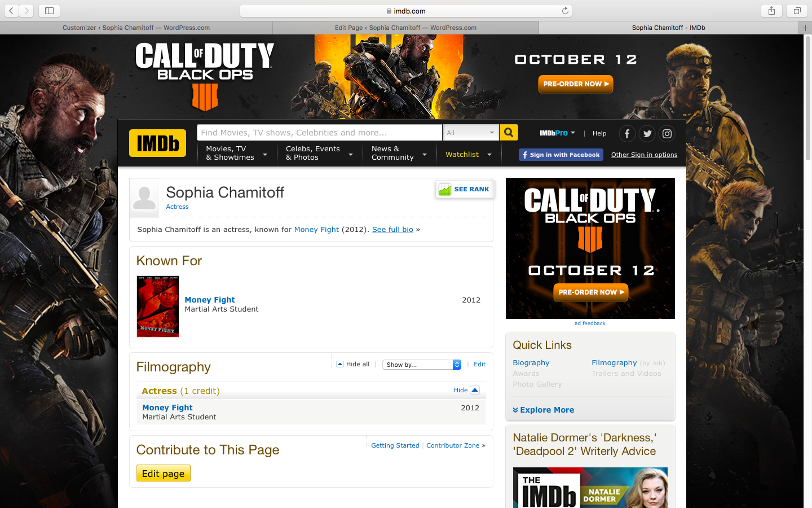Open the Show by... dropdown

click(422, 365)
